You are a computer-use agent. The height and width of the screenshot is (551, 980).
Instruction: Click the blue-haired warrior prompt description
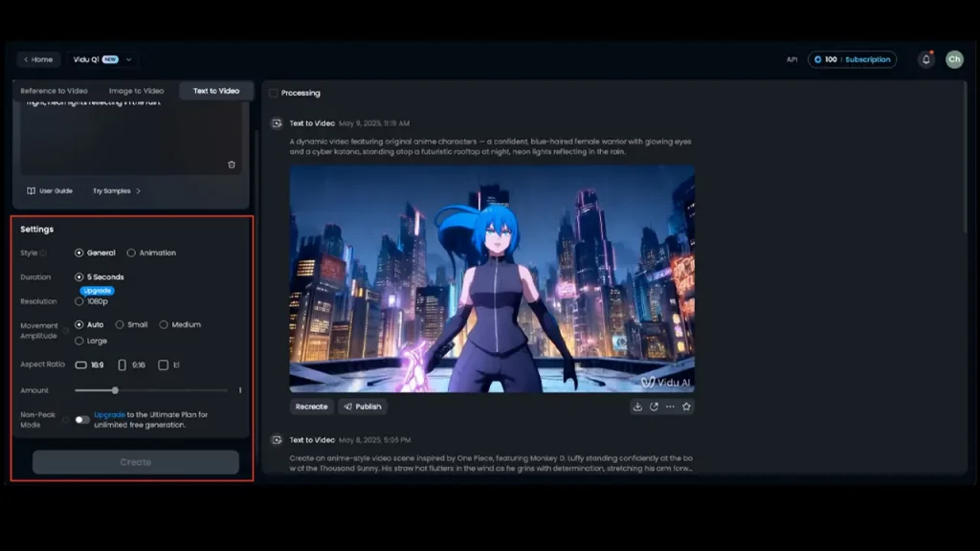coord(490,146)
